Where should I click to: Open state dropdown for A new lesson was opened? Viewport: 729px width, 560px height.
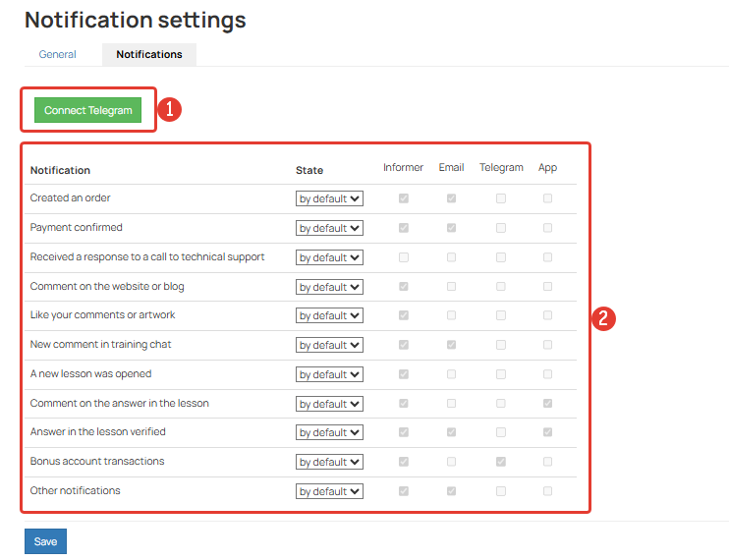click(329, 374)
